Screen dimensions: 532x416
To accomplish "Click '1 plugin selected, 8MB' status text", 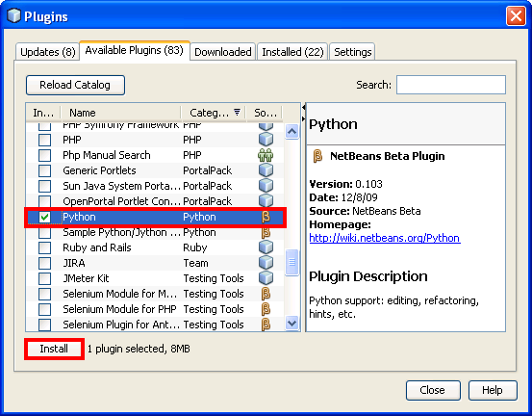I will click(x=139, y=349).
